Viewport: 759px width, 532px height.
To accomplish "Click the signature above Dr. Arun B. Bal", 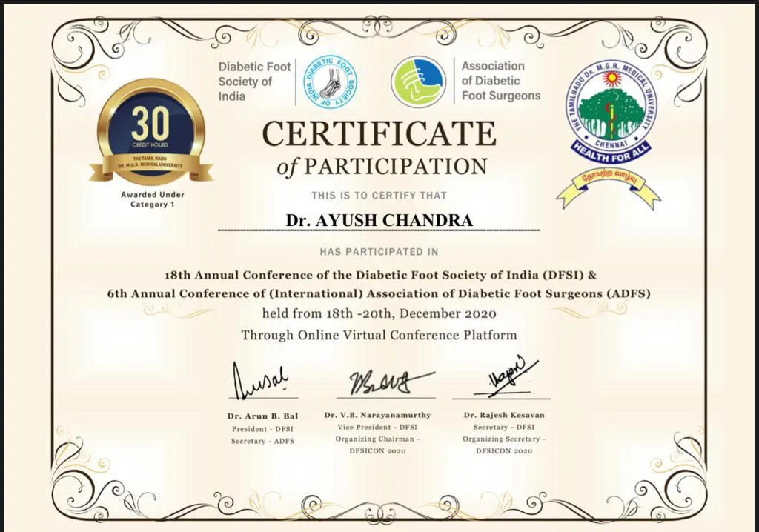I will click(x=261, y=381).
